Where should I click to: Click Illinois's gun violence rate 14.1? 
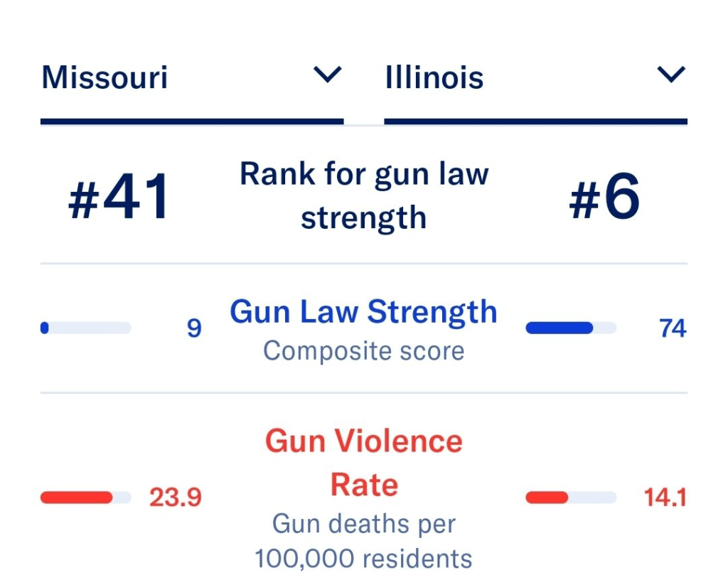click(665, 498)
